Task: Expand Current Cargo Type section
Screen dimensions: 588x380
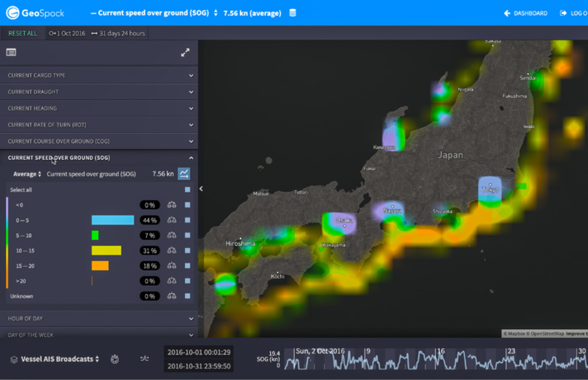Action: (99, 75)
